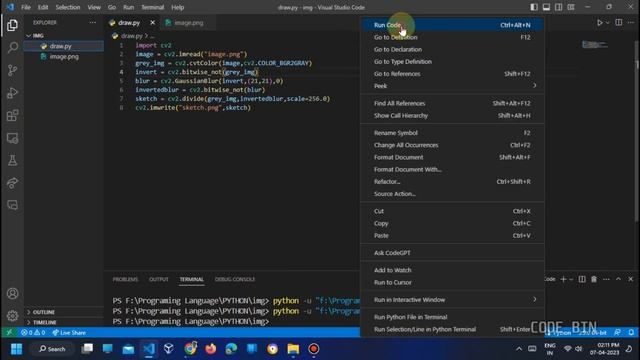Open errors and warnings status indicator
Image resolution: width=640 pixels, height=360 pixels.
pyautogui.click(x=33, y=333)
